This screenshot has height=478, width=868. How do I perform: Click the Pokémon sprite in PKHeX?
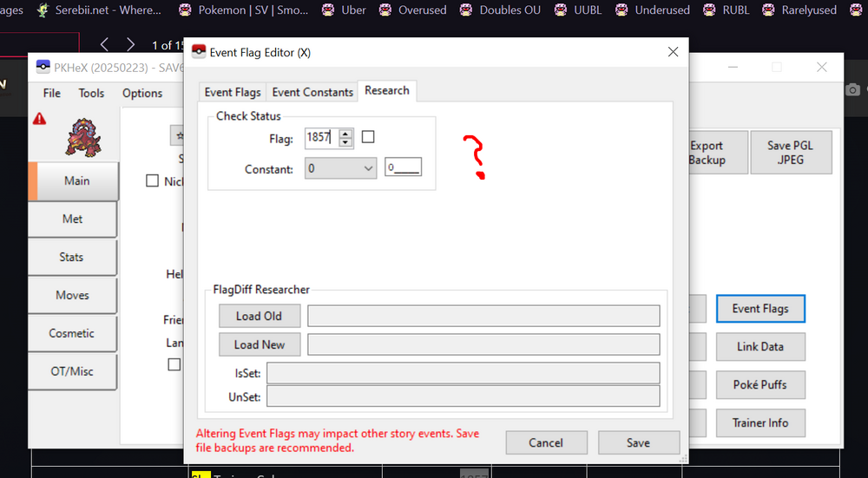point(85,139)
